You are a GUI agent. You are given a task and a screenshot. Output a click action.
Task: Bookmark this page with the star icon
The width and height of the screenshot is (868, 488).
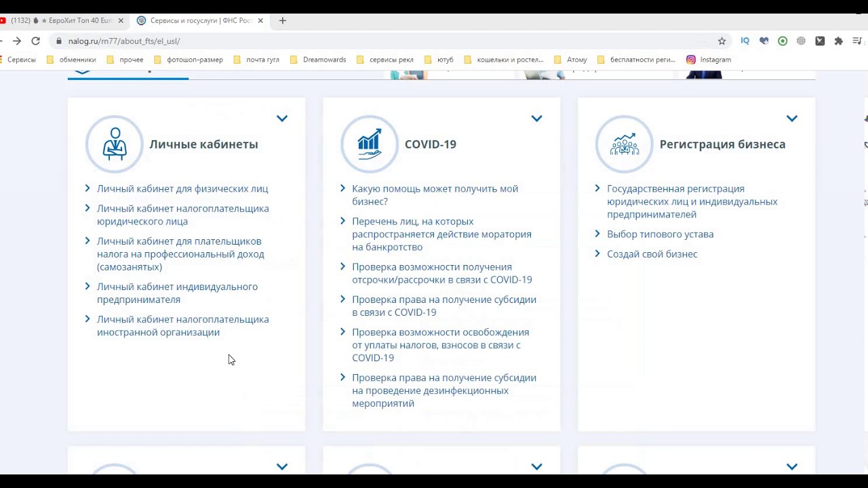tap(722, 41)
